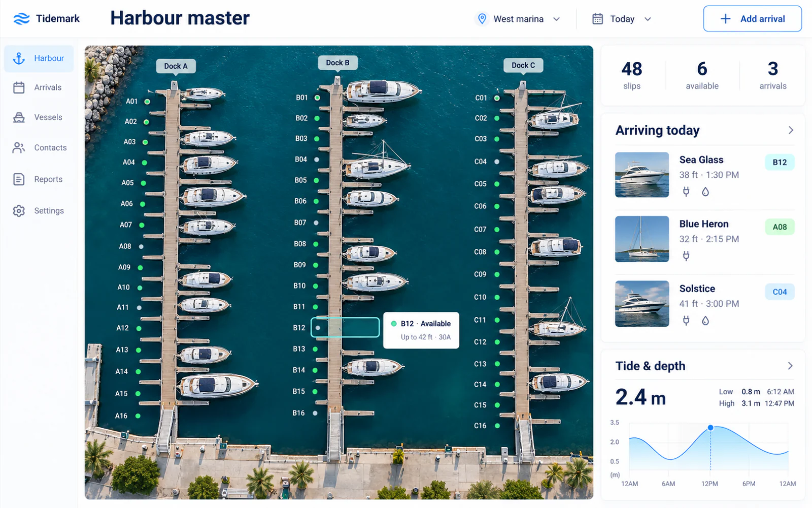Click the location pin icon for West marina
812x508 pixels.
coord(482,19)
